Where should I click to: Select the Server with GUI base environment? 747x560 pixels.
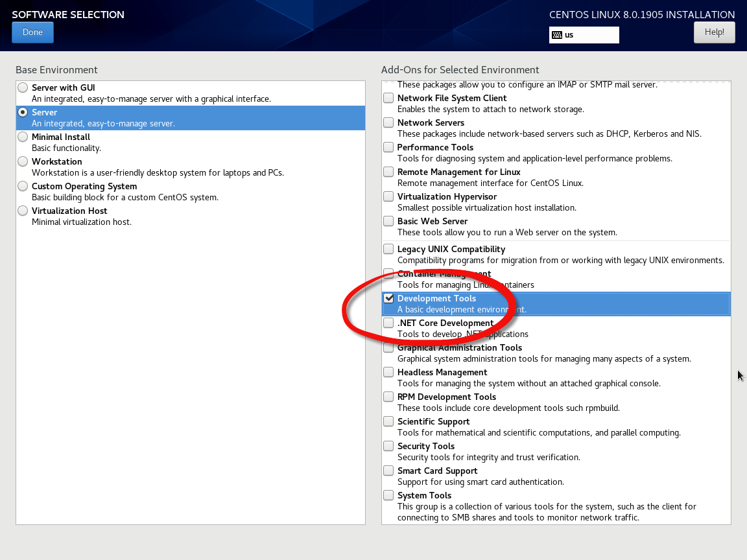[x=23, y=87]
